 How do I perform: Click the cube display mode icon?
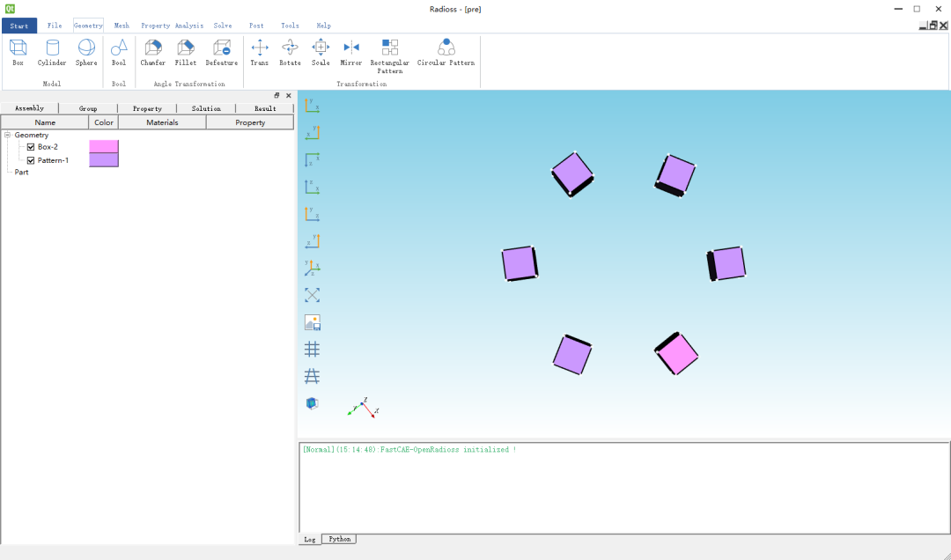pyautogui.click(x=312, y=403)
